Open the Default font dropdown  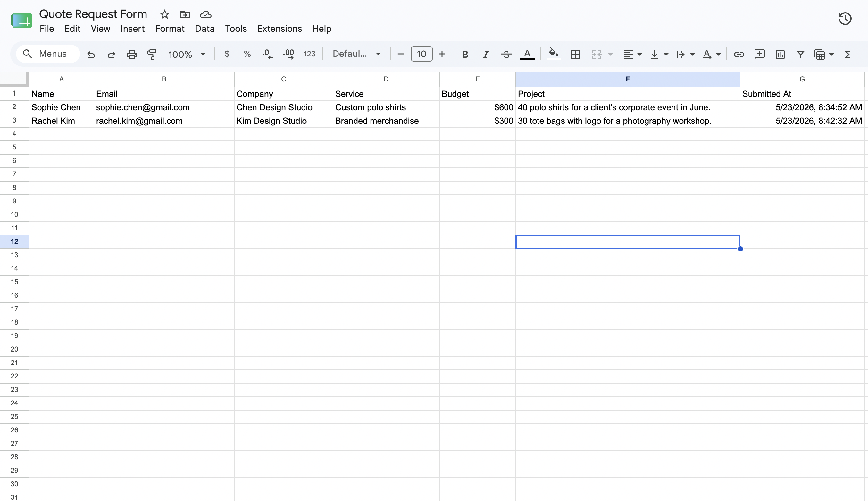(x=356, y=54)
